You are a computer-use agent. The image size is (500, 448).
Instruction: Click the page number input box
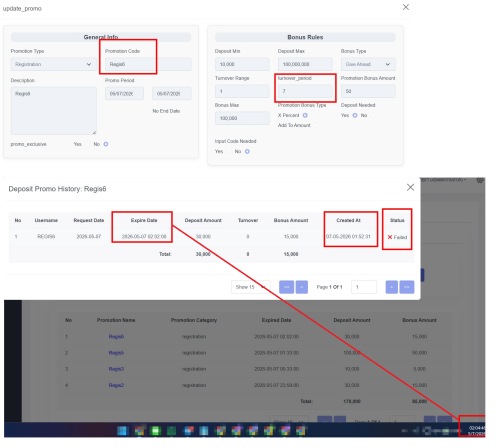click(x=364, y=287)
